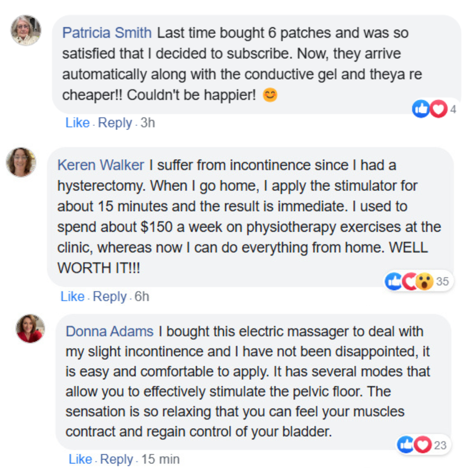
Task: Reply to Patricia Smith's comment
Action: click(x=115, y=123)
